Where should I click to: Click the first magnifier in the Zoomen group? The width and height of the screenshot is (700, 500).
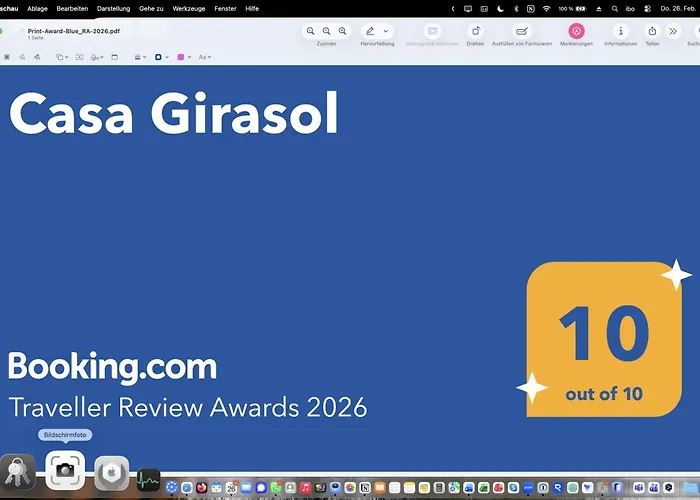point(310,31)
